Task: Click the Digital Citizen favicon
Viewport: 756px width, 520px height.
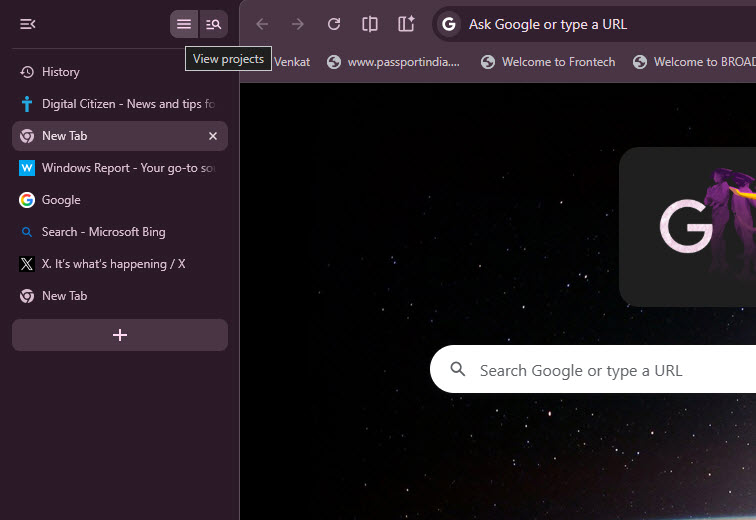Action: pyautogui.click(x=27, y=104)
